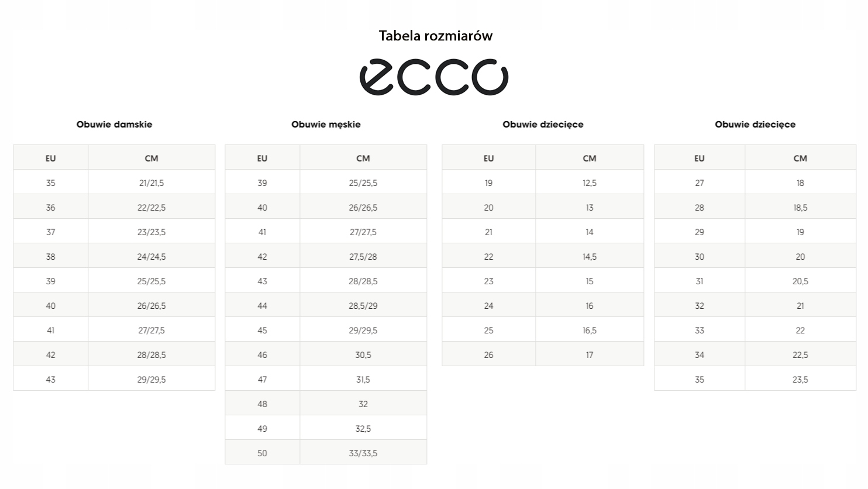Click the 21/21,5 cm value
This screenshot has width=868, height=489.
click(151, 183)
